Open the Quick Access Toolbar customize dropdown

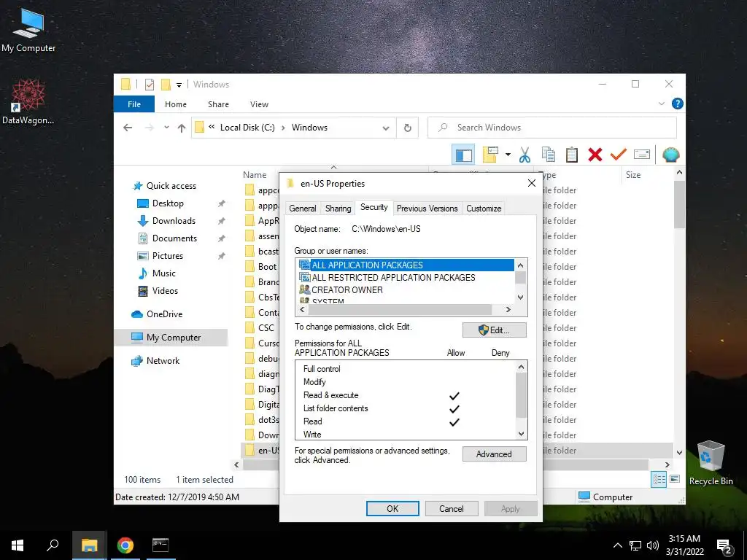(179, 85)
